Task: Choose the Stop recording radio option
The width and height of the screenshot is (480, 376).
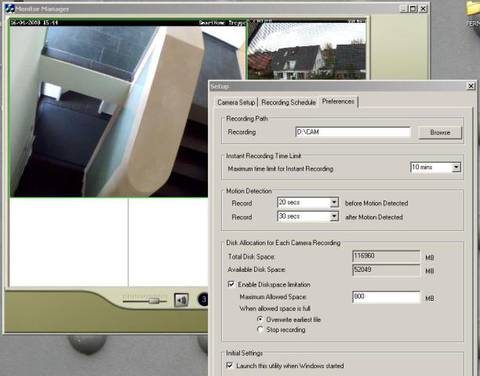Action: coord(260,329)
